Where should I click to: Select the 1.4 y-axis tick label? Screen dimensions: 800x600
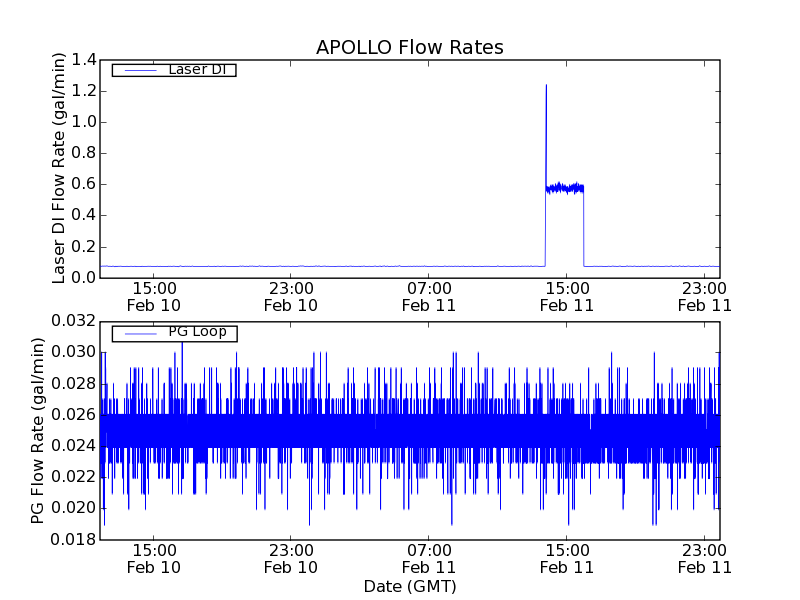[84, 60]
